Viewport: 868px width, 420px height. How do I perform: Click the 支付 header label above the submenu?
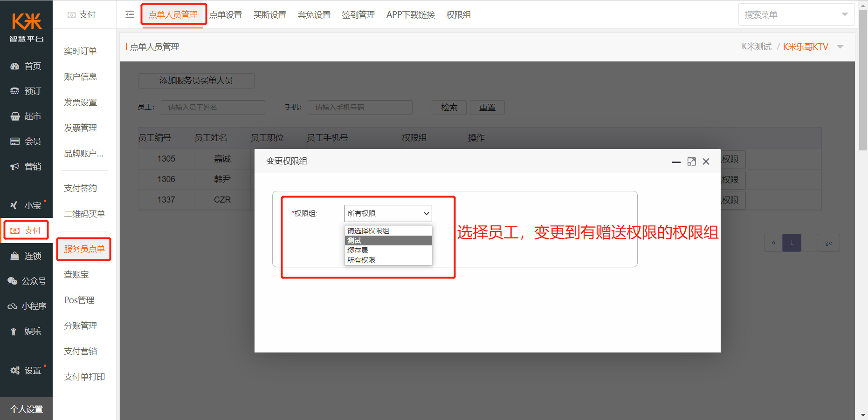click(x=87, y=15)
